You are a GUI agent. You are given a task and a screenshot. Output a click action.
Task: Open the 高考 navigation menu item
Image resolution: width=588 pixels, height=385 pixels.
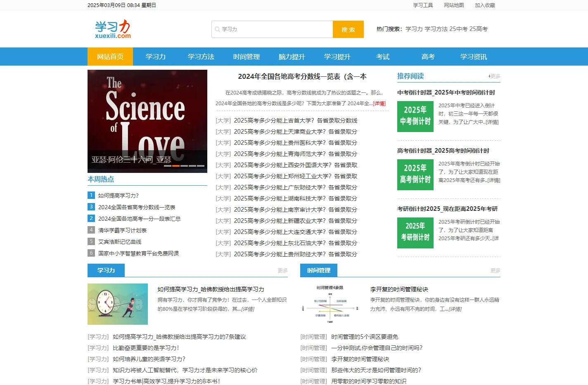point(428,57)
